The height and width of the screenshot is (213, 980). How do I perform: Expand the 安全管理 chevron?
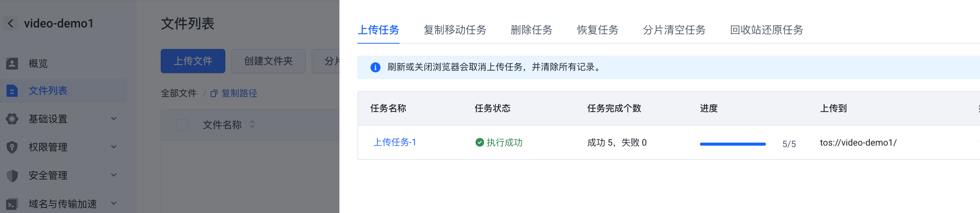[114, 175]
